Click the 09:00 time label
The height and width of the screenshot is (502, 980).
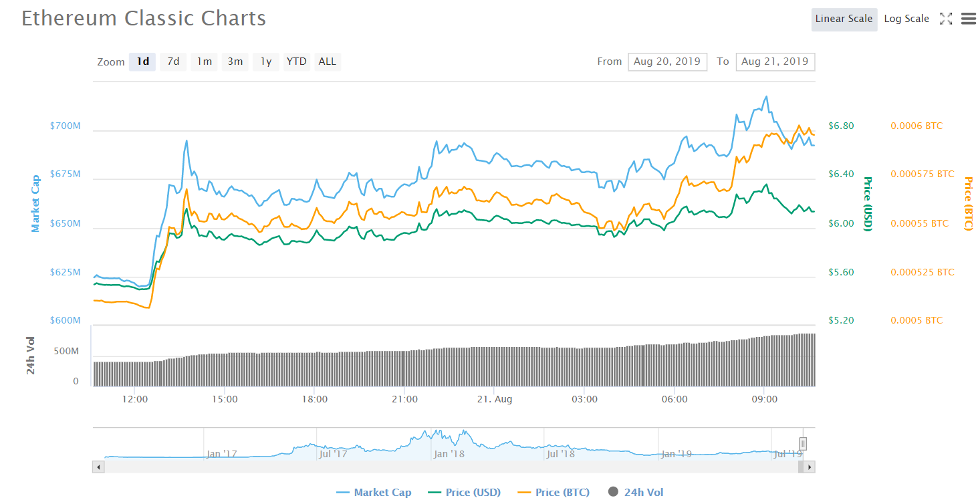click(x=764, y=399)
